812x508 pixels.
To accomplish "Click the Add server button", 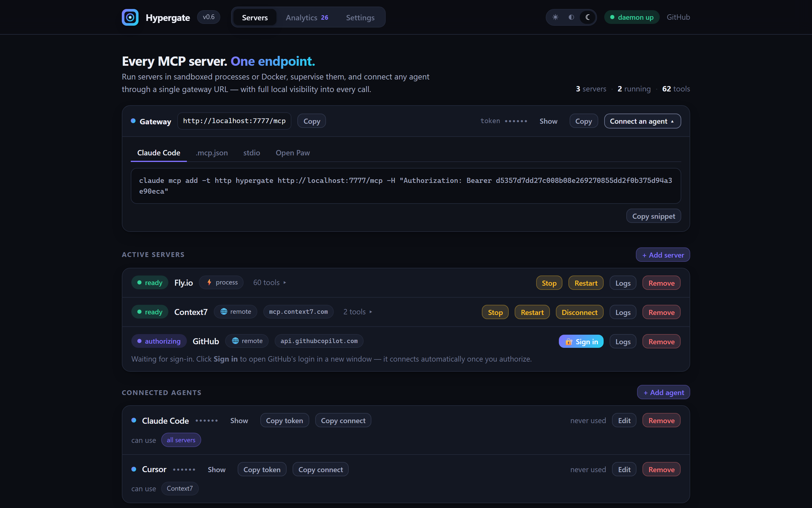I will [663, 255].
